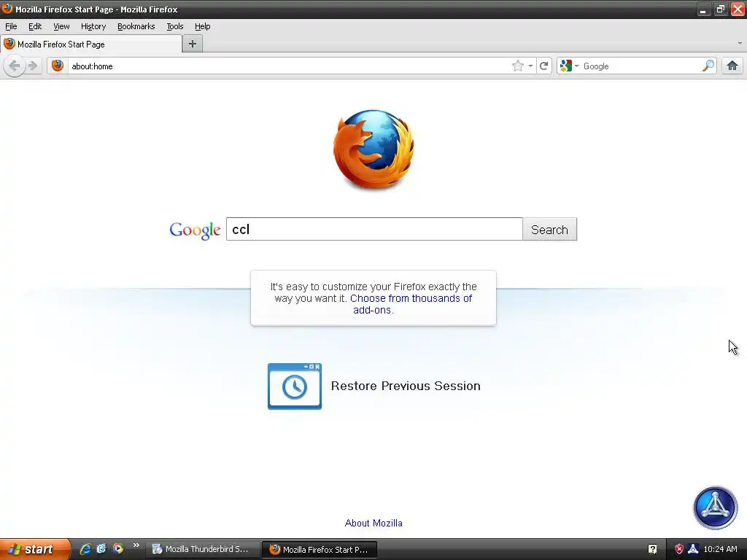Click the second quick launch icon
This screenshot has width=747, height=560.
[x=101, y=549]
